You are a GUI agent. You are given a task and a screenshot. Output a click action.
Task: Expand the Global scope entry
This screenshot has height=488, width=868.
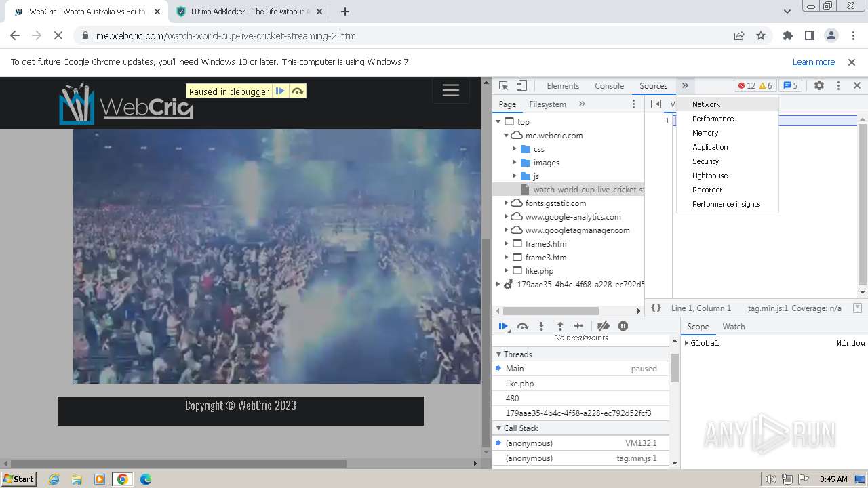tap(686, 343)
